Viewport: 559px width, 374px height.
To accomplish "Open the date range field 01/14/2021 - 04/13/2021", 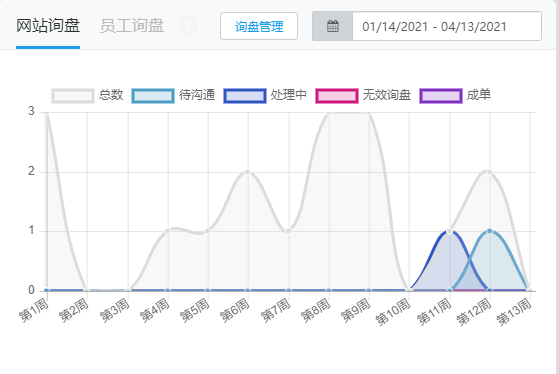I will [447, 26].
